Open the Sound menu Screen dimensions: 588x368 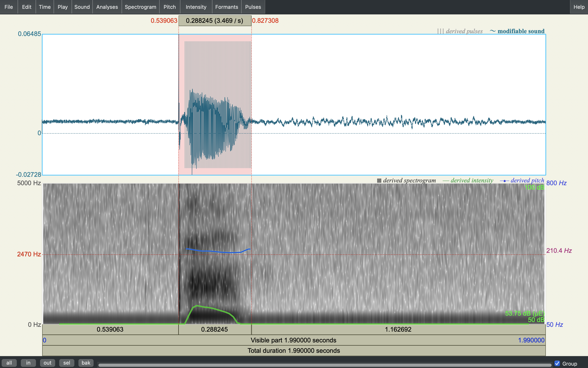pyautogui.click(x=82, y=7)
